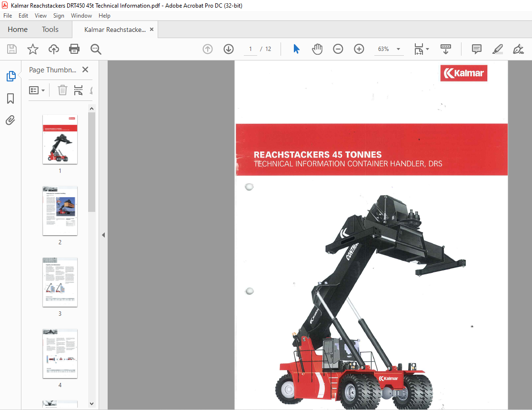Zoom out with minus button
This screenshot has height=410, width=532.
pyautogui.click(x=338, y=49)
